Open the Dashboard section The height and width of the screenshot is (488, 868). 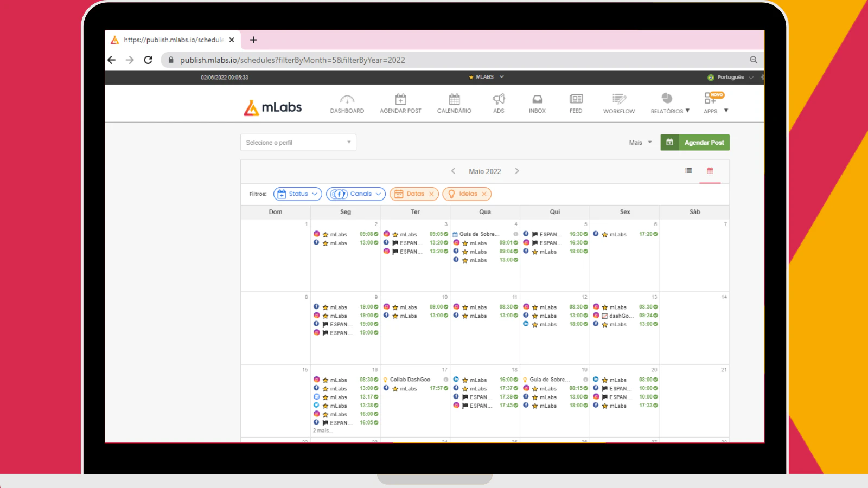[x=347, y=103]
